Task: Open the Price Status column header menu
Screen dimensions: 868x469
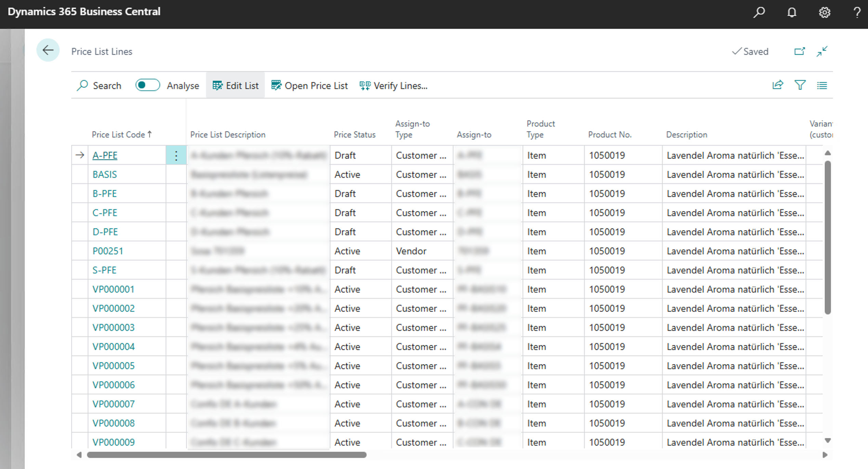Action: pos(354,135)
